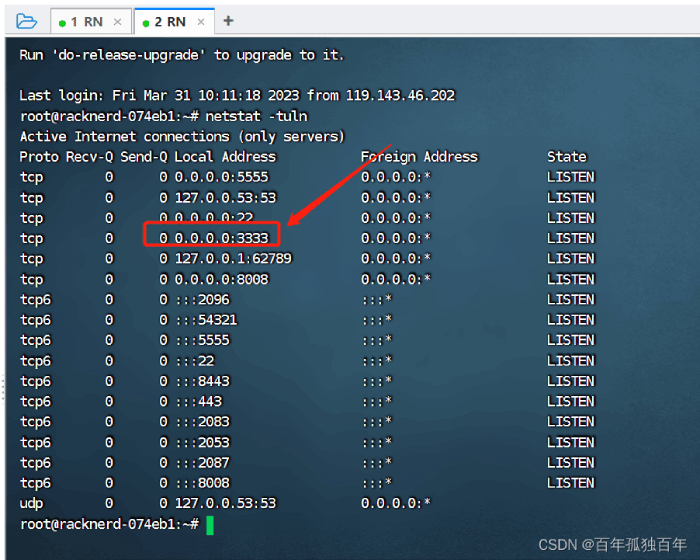Click local address 0.0.0.0:5555
Image resolution: width=700 pixels, height=560 pixels.
click(221, 177)
